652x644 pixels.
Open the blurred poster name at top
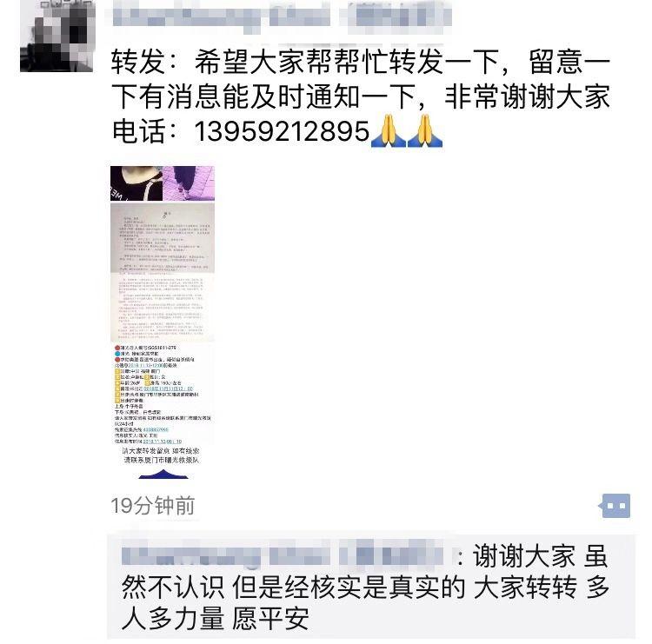point(282,17)
